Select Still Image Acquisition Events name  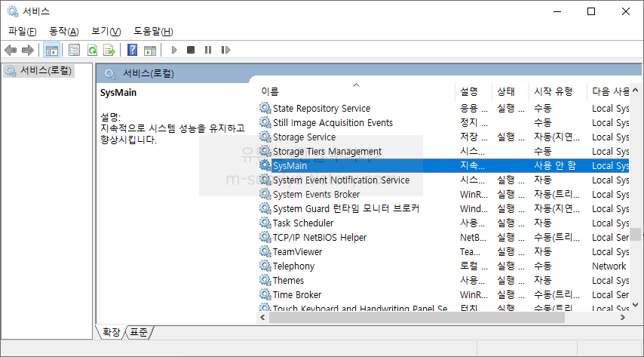click(333, 122)
